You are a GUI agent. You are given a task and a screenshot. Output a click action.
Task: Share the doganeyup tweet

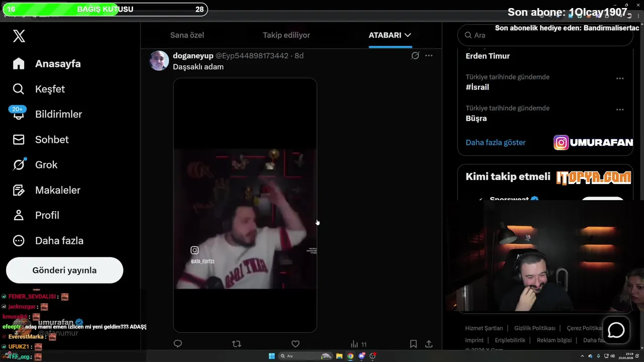[x=429, y=344]
